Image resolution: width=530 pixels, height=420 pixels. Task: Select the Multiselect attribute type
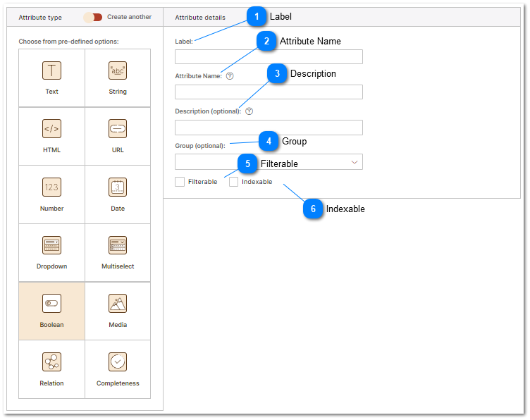[x=118, y=246]
